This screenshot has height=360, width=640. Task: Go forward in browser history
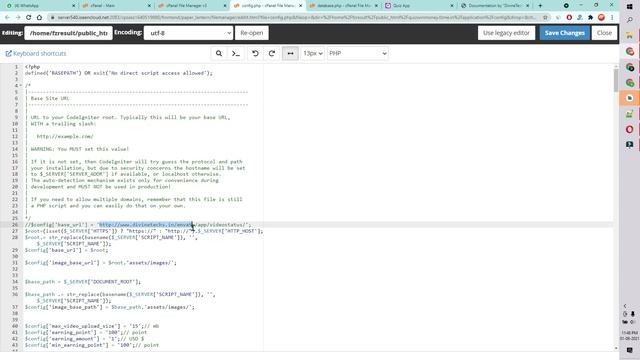point(18,18)
